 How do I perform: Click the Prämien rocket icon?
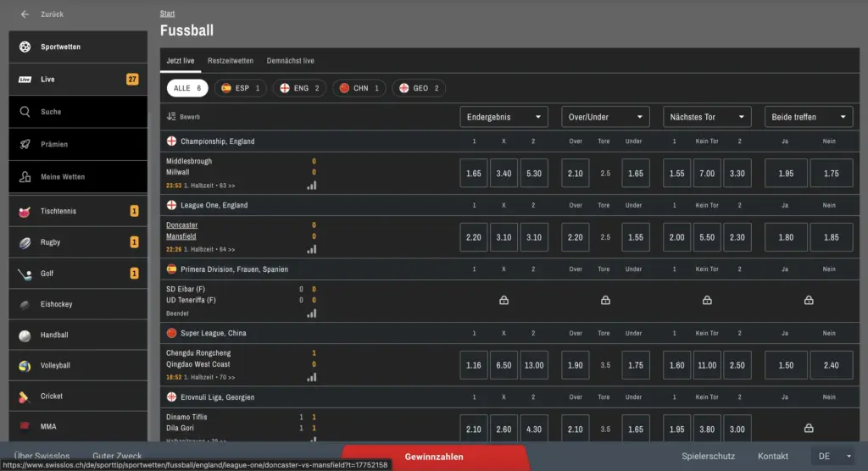(x=25, y=145)
